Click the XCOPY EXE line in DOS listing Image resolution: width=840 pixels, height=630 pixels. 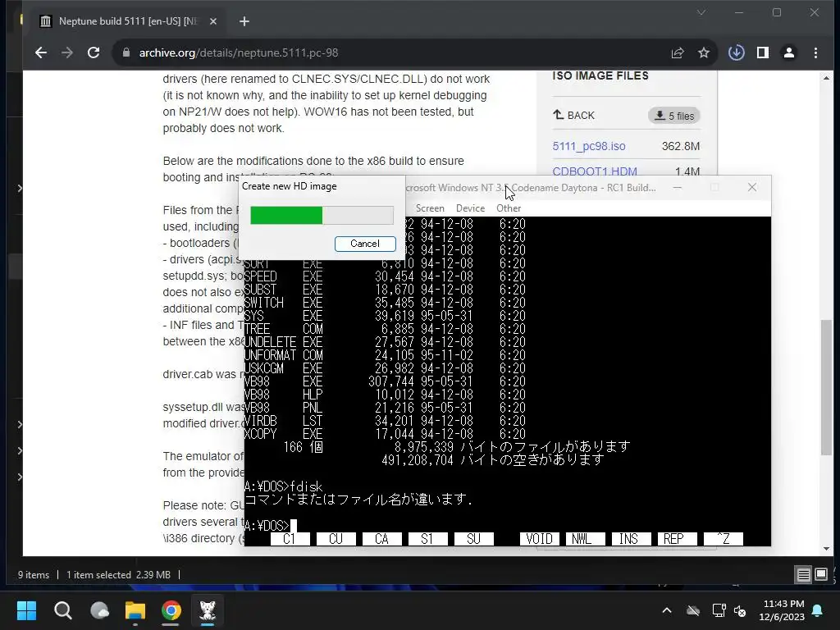coord(385,434)
